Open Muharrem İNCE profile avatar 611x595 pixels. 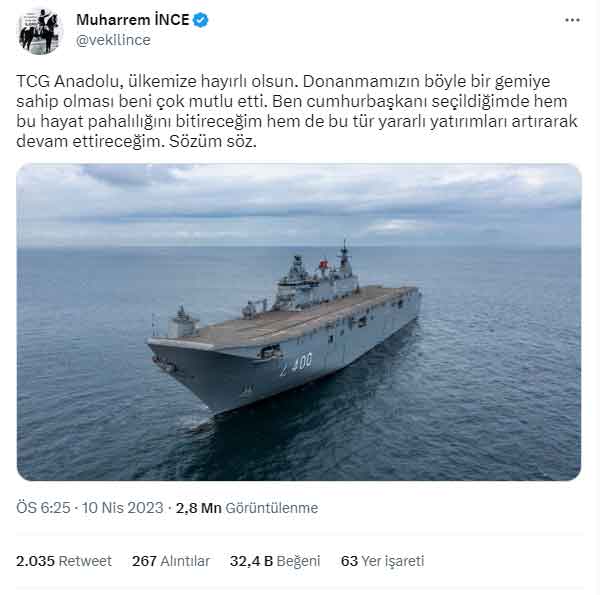(40, 31)
